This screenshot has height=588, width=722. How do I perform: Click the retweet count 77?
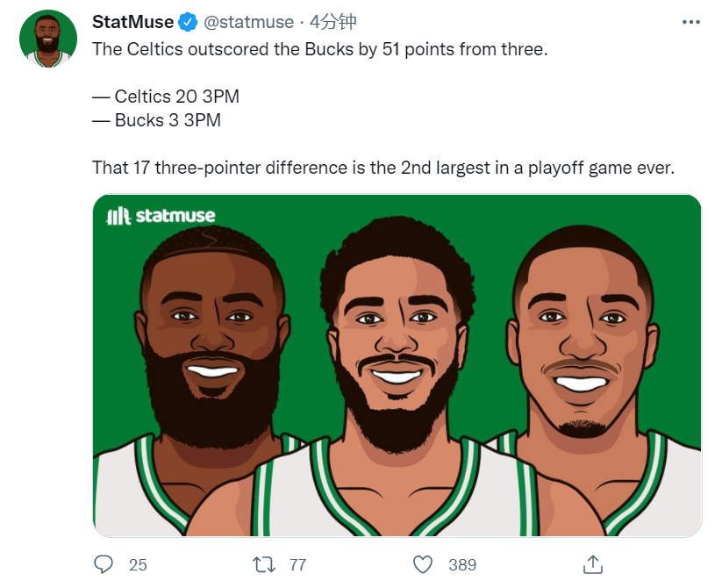pyautogui.click(x=297, y=564)
